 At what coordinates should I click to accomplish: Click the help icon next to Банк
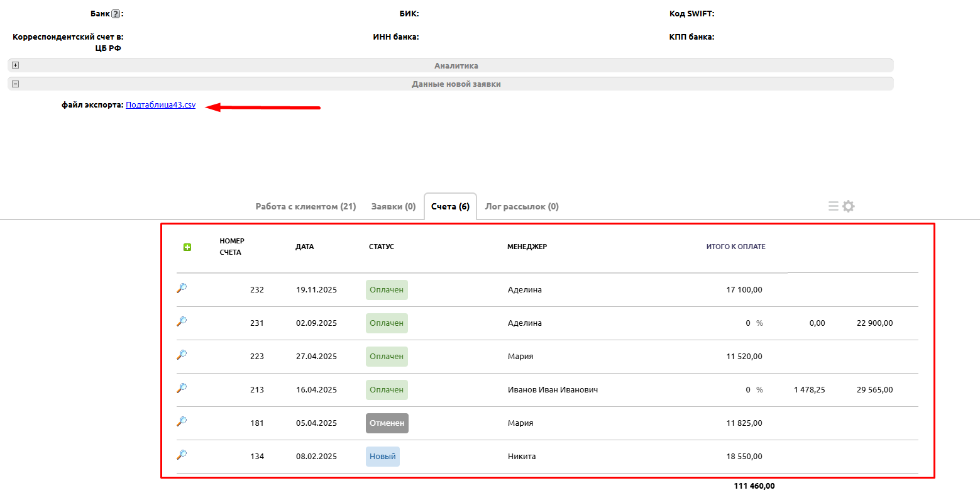point(115,14)
